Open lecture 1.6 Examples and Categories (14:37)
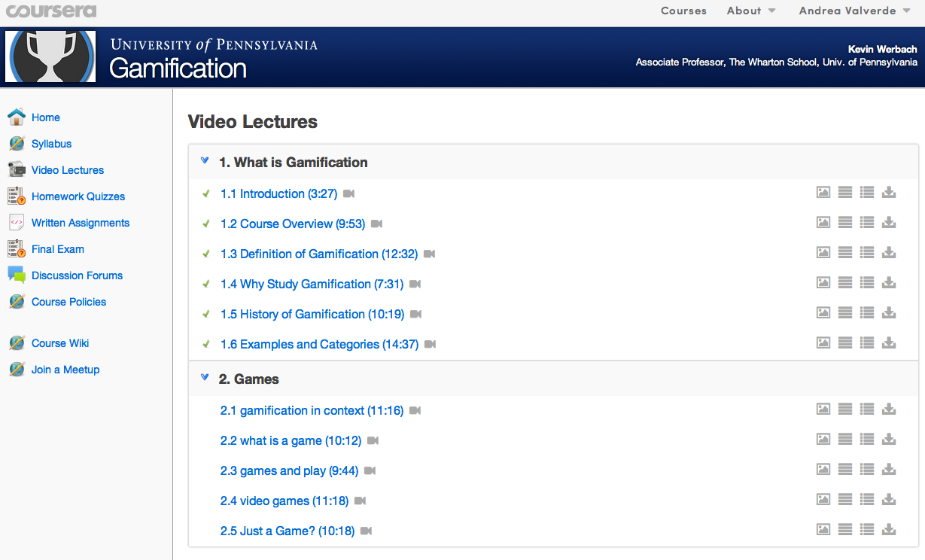 click(x=319, y=344)
